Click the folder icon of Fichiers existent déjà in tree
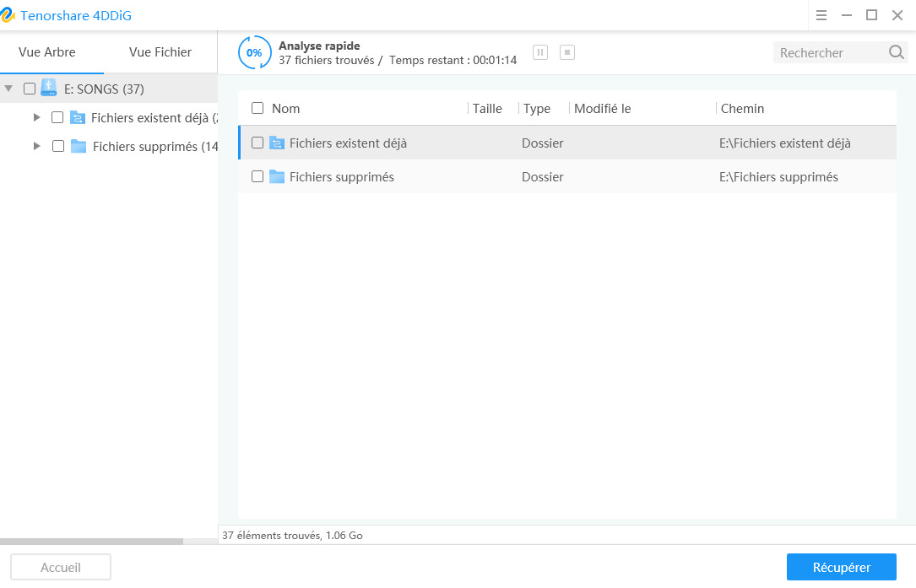 coord(78,117)
